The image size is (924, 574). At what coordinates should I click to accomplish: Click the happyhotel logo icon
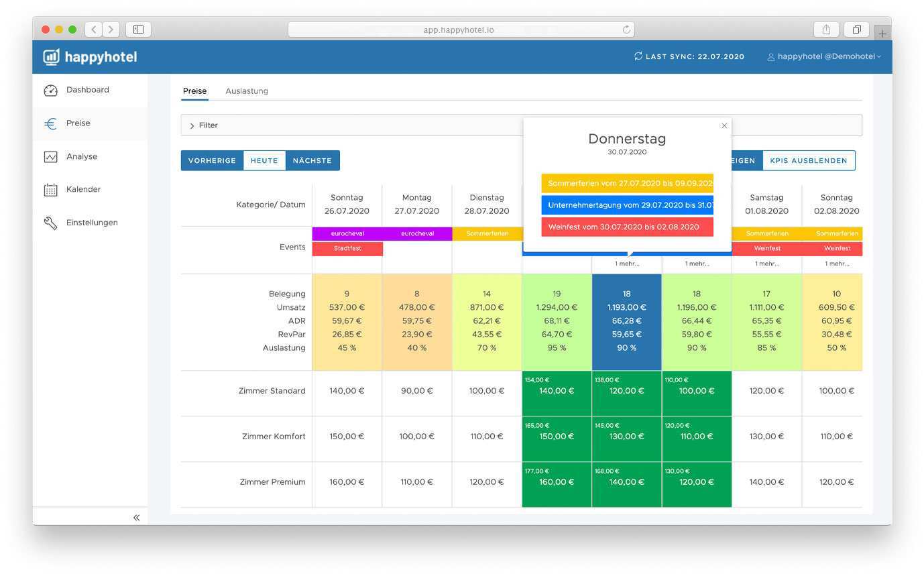coord(51,57)
